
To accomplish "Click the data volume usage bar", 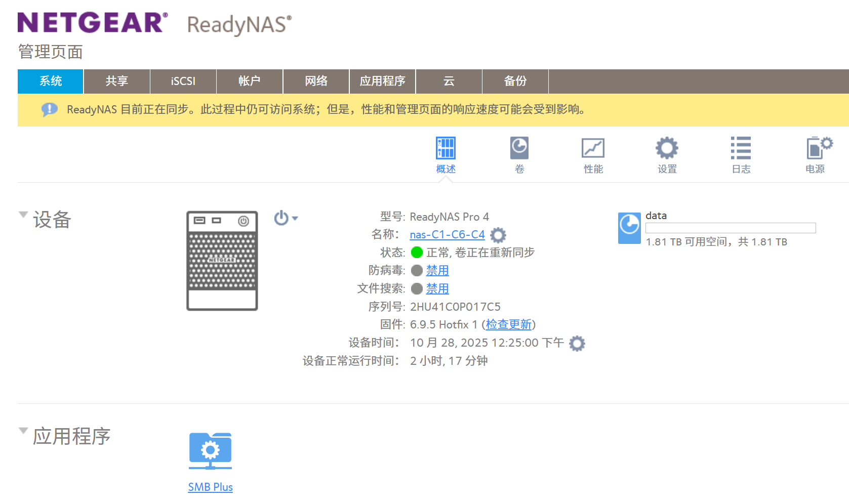I will tap(730, 228).
